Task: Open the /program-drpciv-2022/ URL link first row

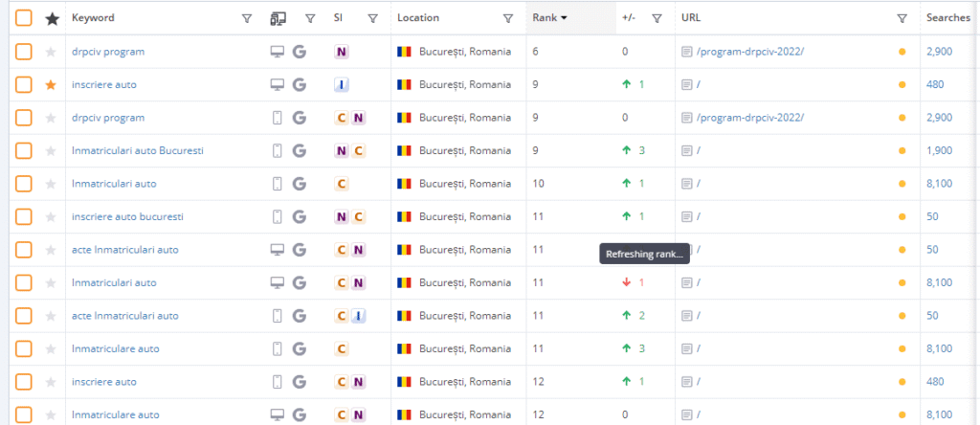Action: tap(750, 52)
